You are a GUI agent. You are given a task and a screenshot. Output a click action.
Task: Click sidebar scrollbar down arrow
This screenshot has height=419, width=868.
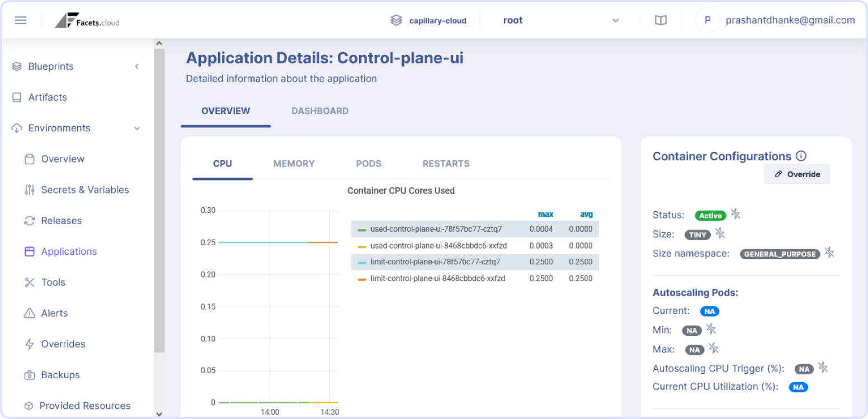coord(159,414)
